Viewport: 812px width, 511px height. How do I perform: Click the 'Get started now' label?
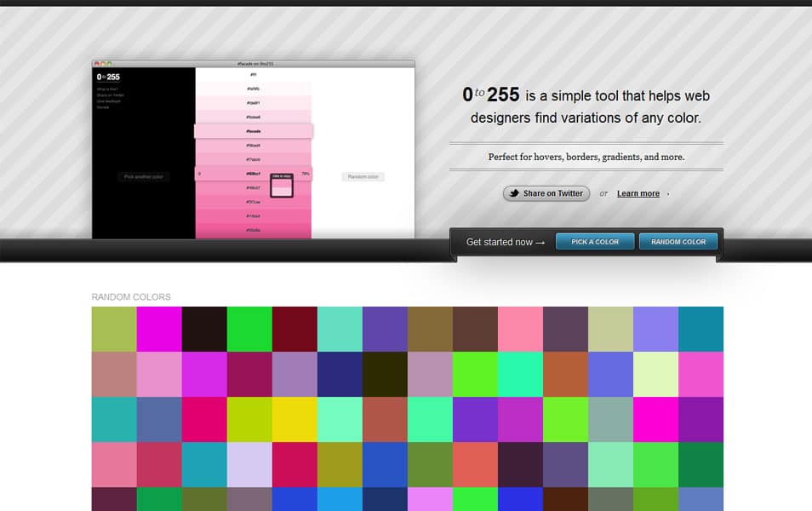click(x=505, y=242)
